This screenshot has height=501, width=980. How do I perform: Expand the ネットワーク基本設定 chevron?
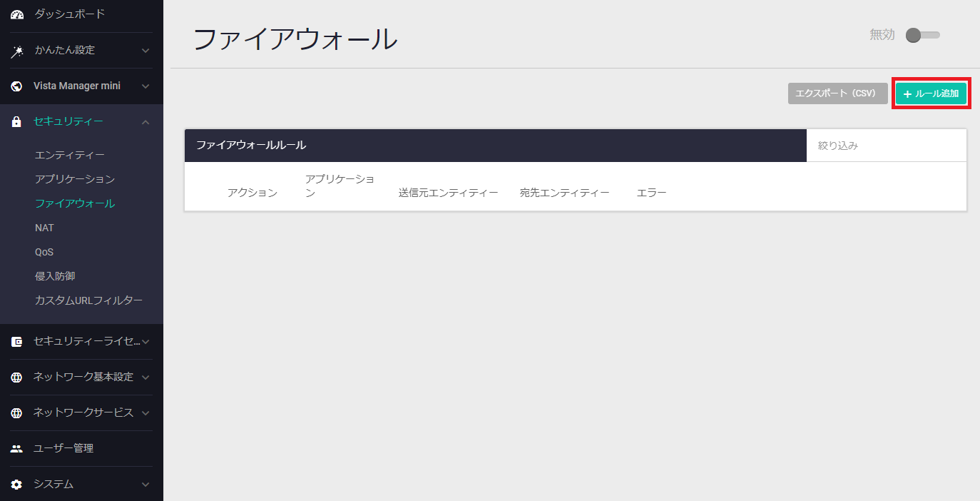[x=146, y=377]
